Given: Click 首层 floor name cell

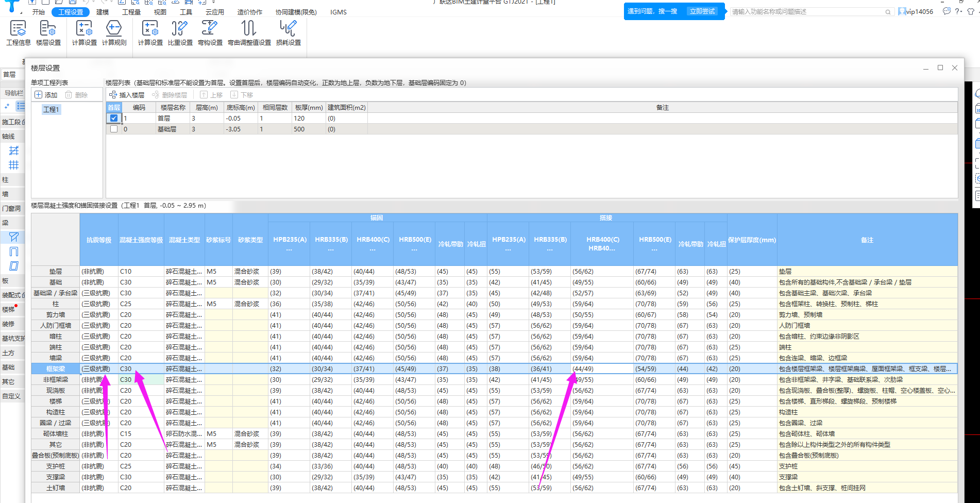Looking at the screenshot, I should click(173, 118).
